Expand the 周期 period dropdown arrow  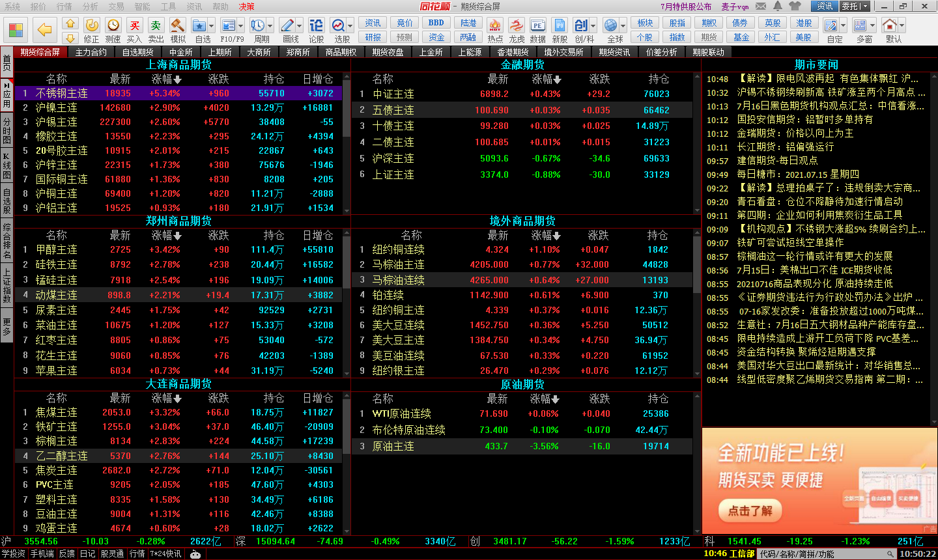(x=270, y=25)
